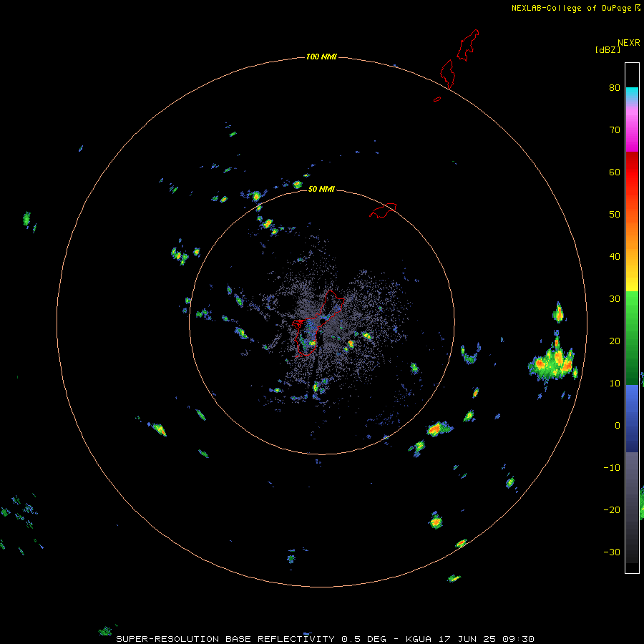644x644 pixels.
Task: Click the red island outline on the 50 NMI ring
Action: tap(383, 210)
